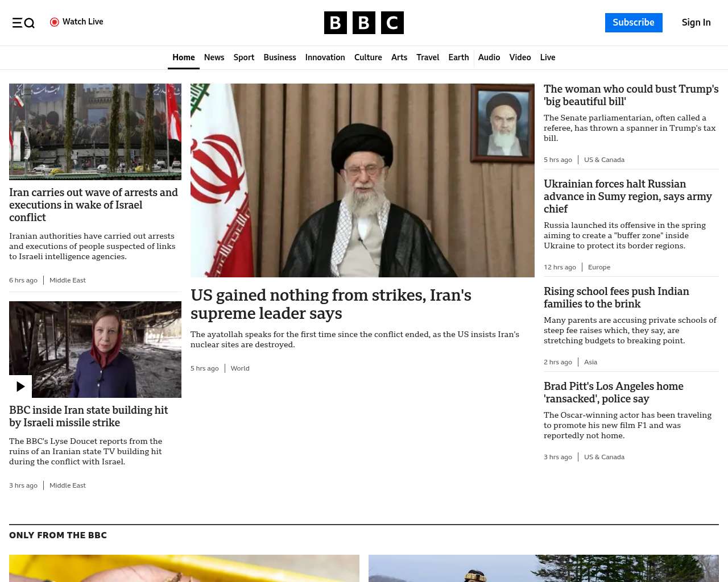Viewport: 728px width, 582px height.
Task: Open the main image of Iran's supreme leader
Action: point(362,180)
